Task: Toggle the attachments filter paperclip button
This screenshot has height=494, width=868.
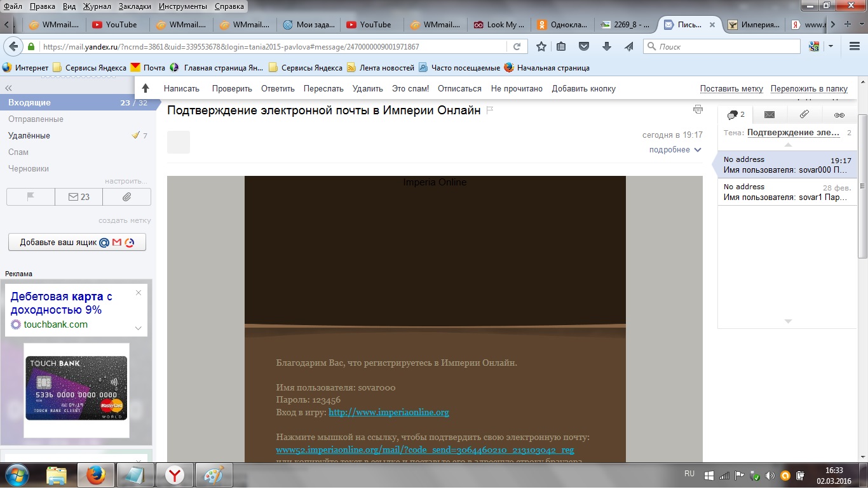Action: (x=127, y=197)
